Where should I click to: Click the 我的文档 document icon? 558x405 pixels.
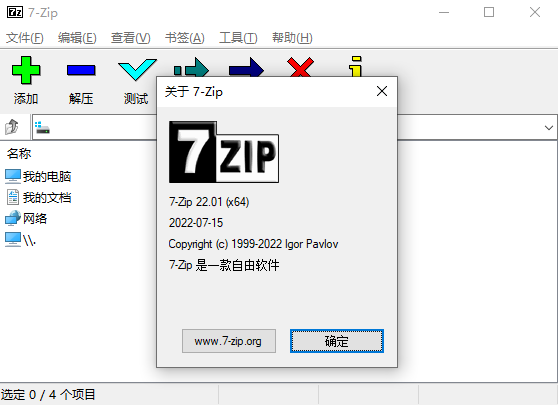pyautogui.click(x=13, y=197)
